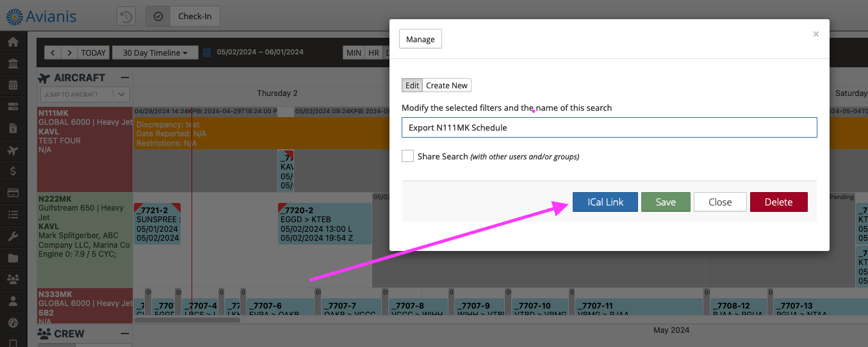Image resolution: width=868 pixels, height=347 pixels.
Task: Open the 30 Day Timeline dropdown
Action: [155, 52]
